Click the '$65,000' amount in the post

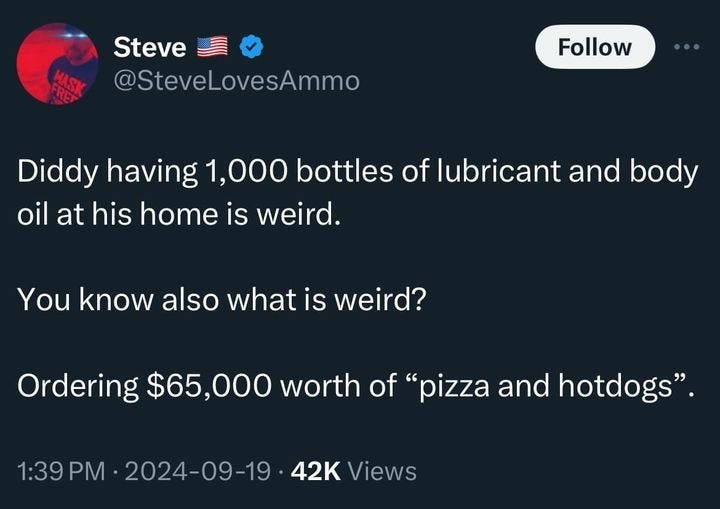tap(208, 385)
